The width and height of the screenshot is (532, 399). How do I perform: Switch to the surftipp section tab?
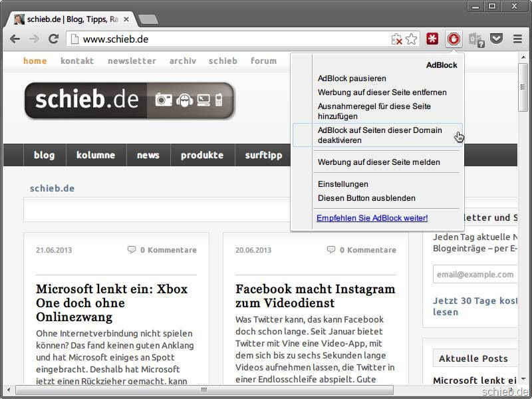coord(263,155)
